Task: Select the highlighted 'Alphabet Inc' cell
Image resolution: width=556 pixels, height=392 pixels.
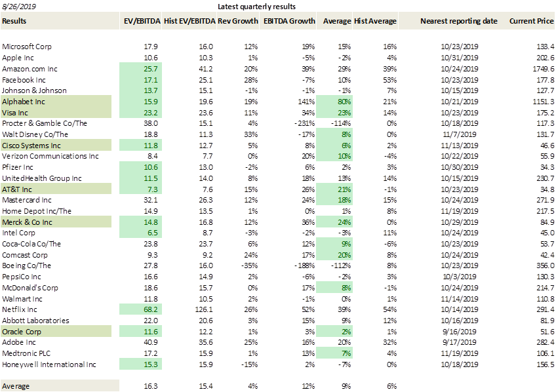Action: (56, 102)
